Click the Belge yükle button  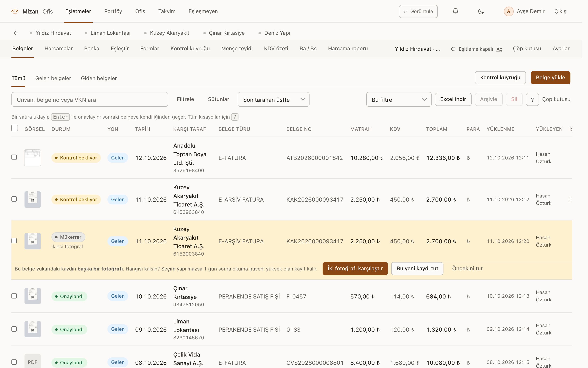point(550,78)
